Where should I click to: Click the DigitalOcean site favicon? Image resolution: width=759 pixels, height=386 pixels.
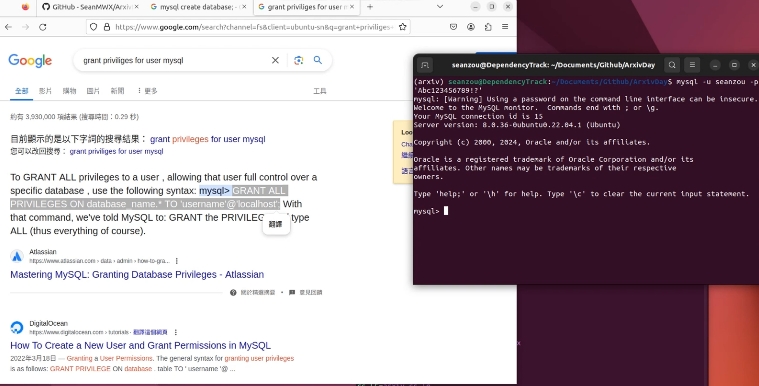pyautogui.click(x=17, y=327)
